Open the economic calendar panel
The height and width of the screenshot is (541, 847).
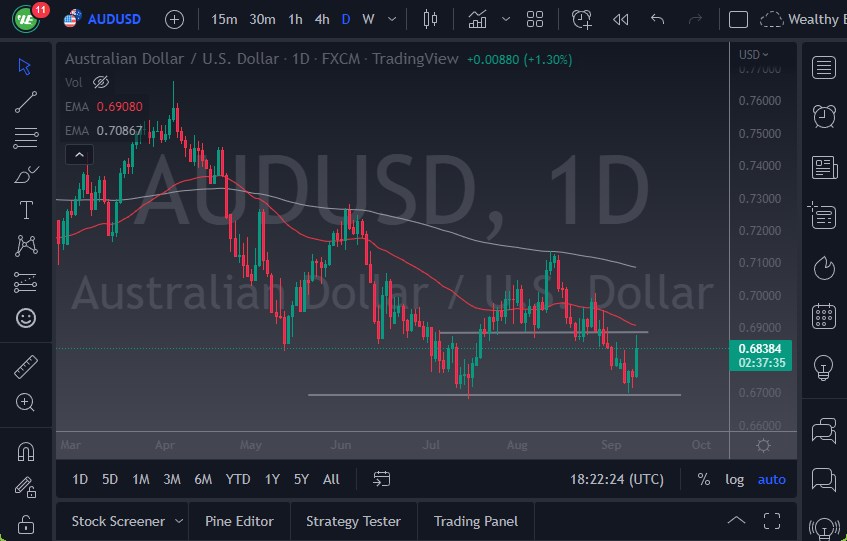click(x=824, y=316)
